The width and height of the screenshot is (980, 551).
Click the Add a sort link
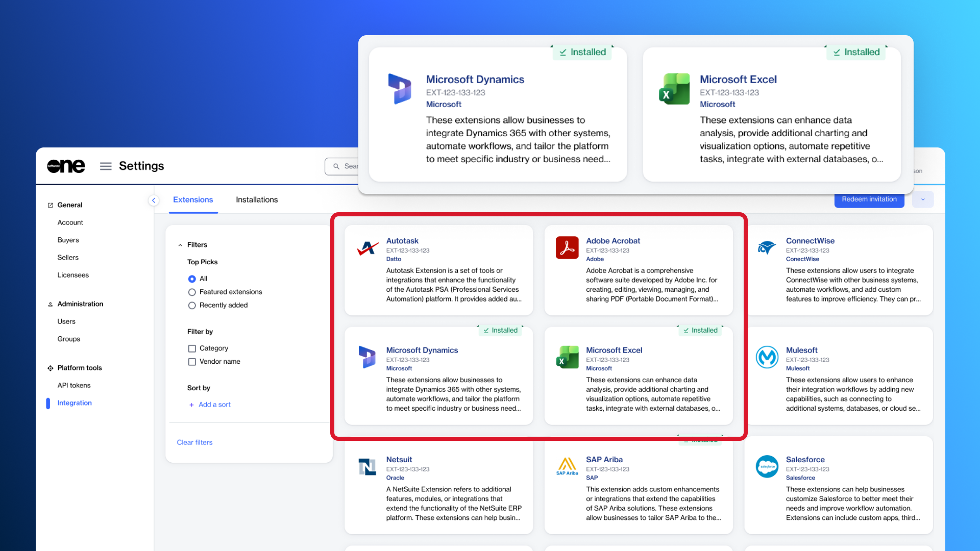click(214, 405)
